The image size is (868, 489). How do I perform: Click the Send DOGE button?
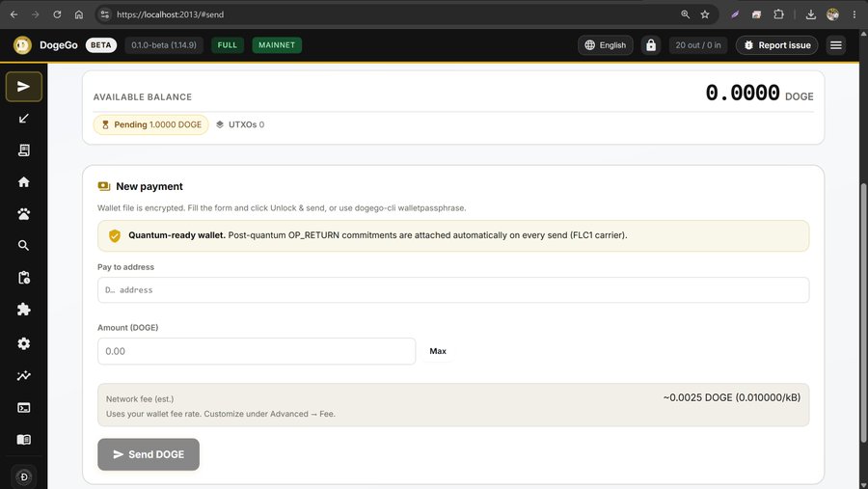(x=149, y=454)
